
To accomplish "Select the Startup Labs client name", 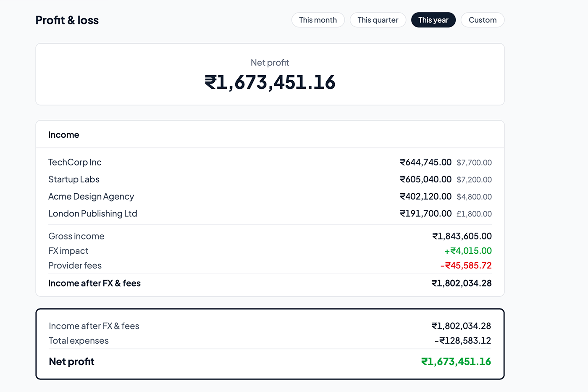I will click(74, 179).
